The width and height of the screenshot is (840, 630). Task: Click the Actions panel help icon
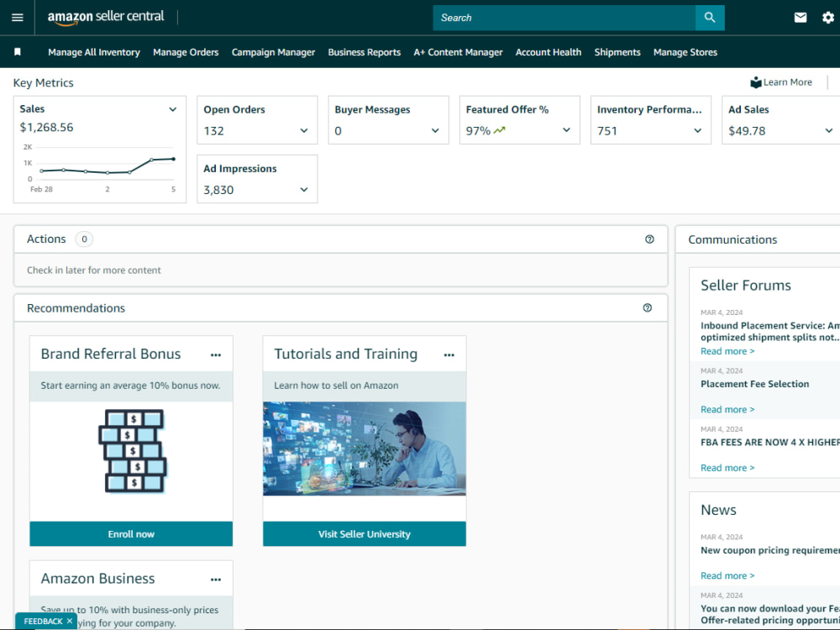pyautogui.click(x=648, y=239)
